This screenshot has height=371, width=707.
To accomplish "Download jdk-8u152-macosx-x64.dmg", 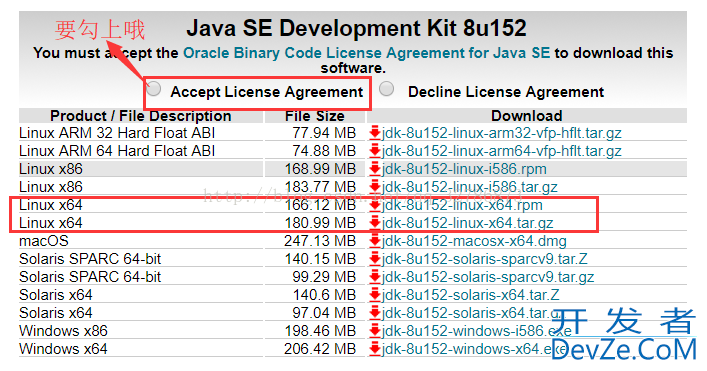I will (474, 241).
